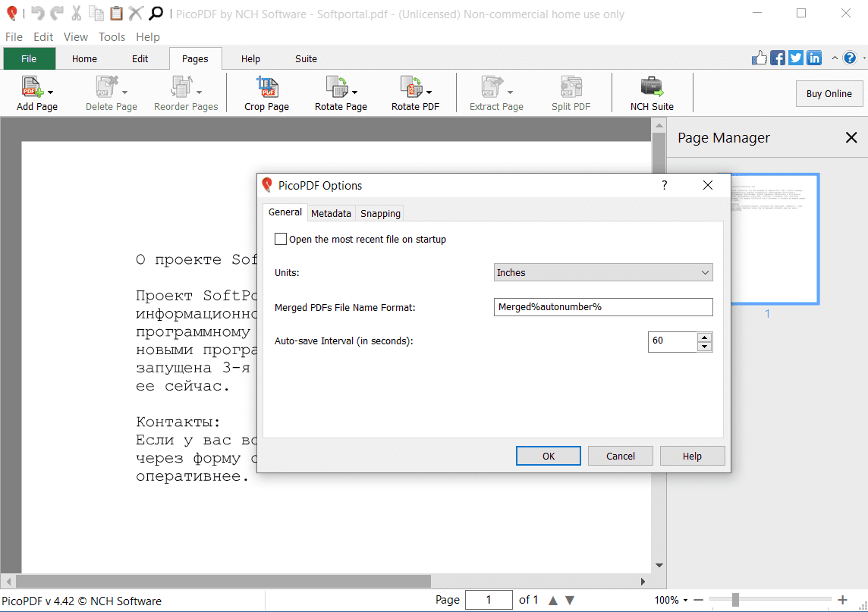Select page 1 thumbnail in Page Manager
This screenshot has height=612, width=868.
pos(775,239)
